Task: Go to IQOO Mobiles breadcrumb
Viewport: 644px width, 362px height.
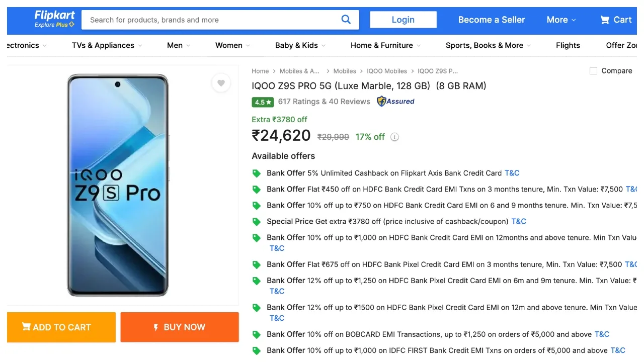Action: tap(387, 71)
